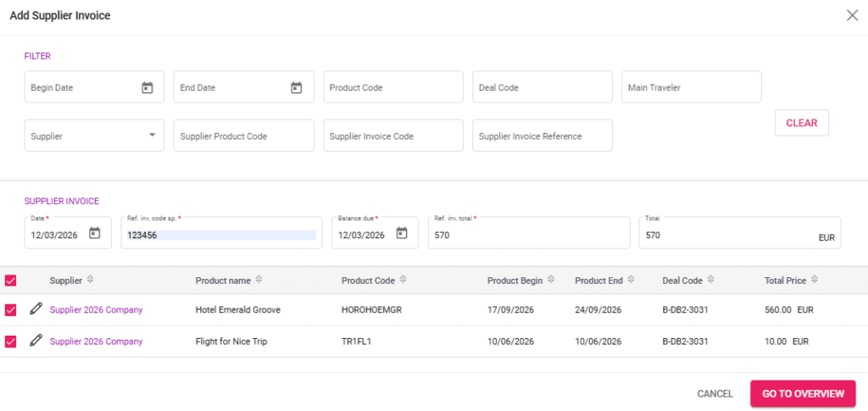Screen dimensions: 868x411
Task: Sort by Product Begin column
Action: [551, 280]
